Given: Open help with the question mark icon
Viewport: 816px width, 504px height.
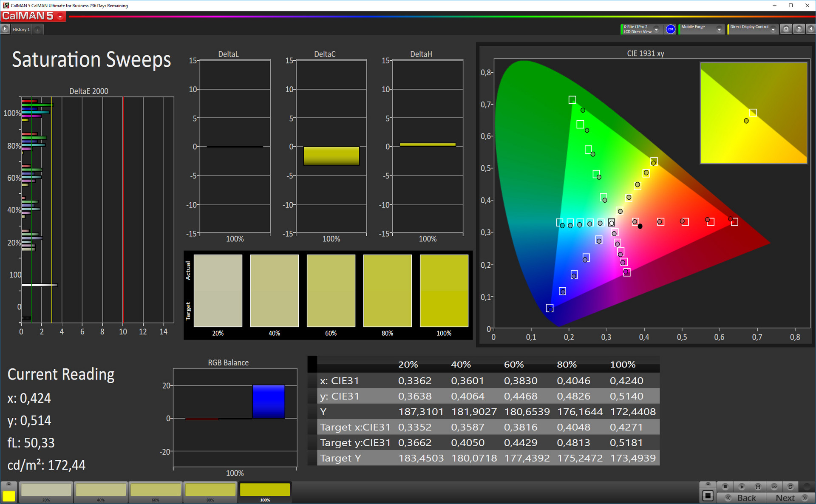Looking at the screenshot, I should [x=799, y=29].
